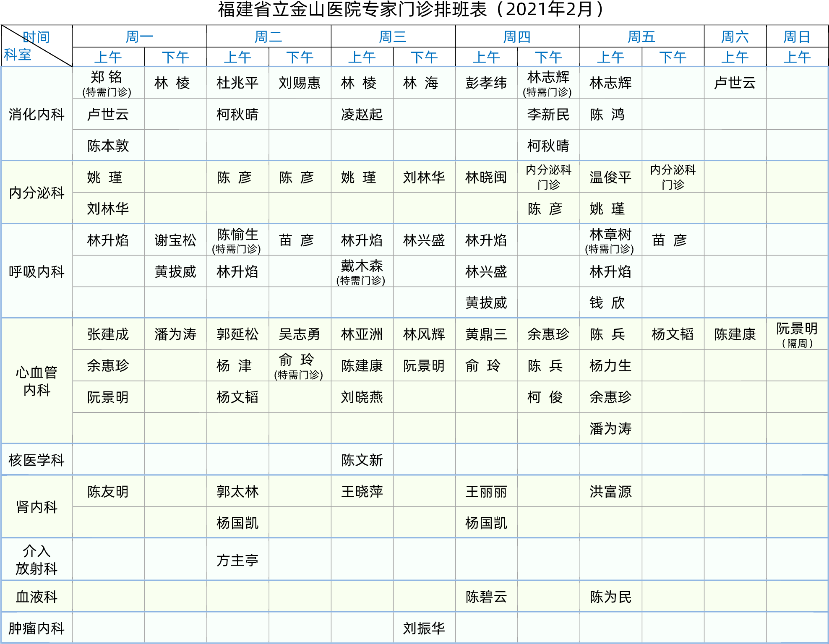Select 卢世云 cell under 周六 上午

pyautogui.click(x=735, y=83)
